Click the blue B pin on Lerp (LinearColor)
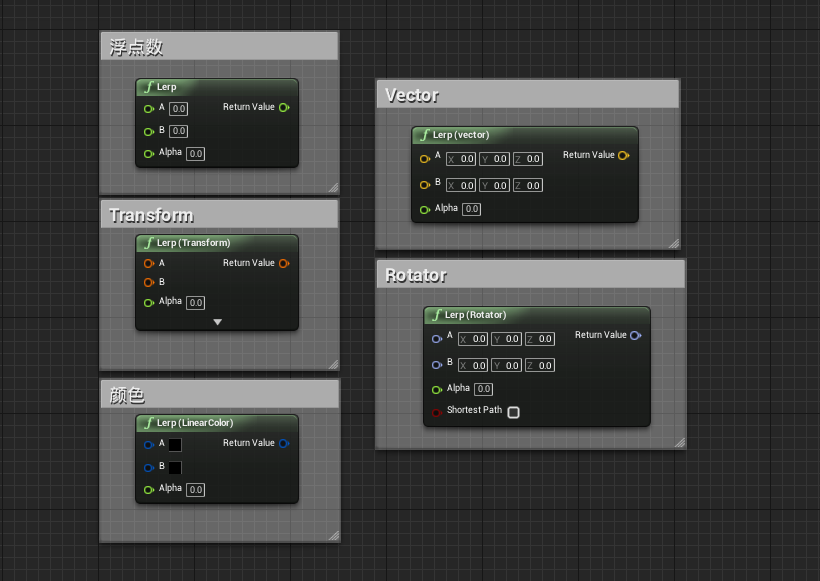 coord(149,466)
